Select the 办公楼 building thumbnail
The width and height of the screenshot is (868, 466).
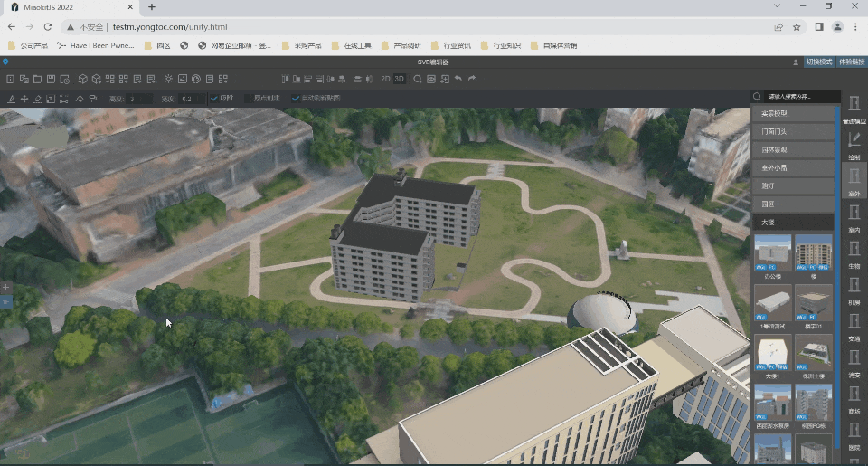pos(773,253)
